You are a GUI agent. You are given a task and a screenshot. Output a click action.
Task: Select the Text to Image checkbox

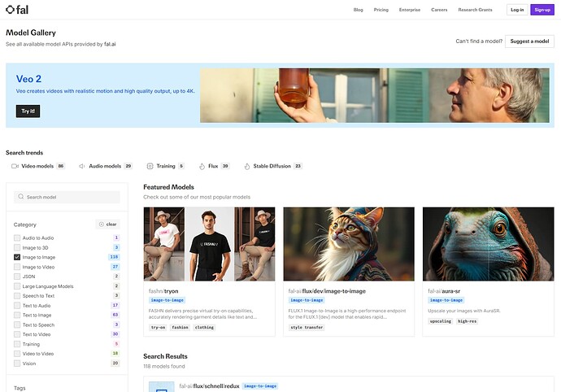17,315
